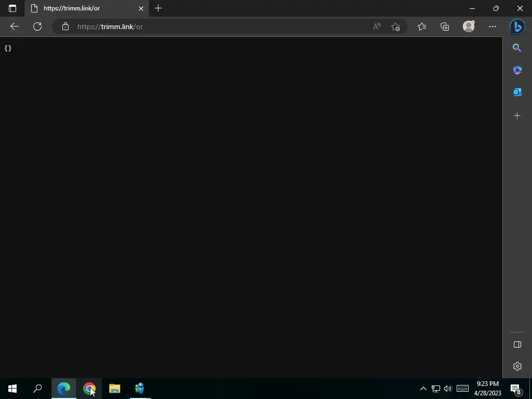Switch to Microsoft Edge on taskbar
The height and width of the screenshot is (399, 532).
click(64, 389)
